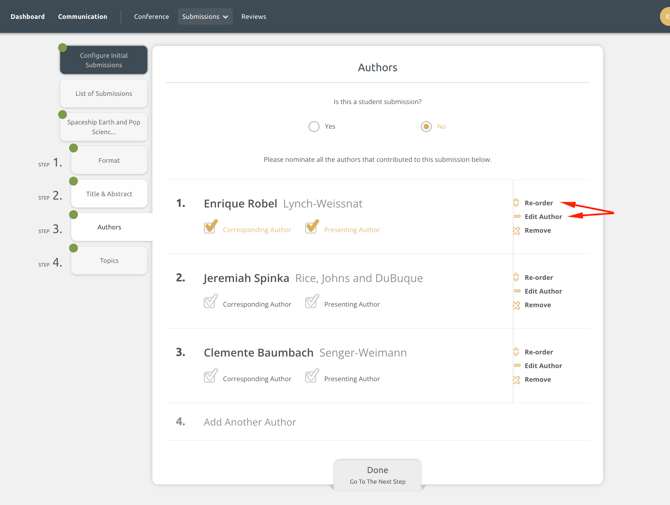Screen dimensions: 670x505
Task: Click the Edit Author icon for Clemente Baumbach
Action: (517, 366)
